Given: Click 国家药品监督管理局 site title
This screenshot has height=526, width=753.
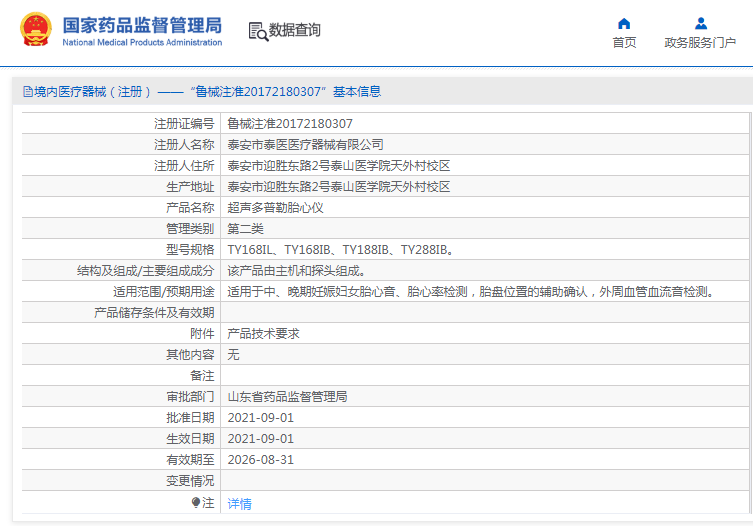Looking at the screenshot, I should [x=142, y=25].
